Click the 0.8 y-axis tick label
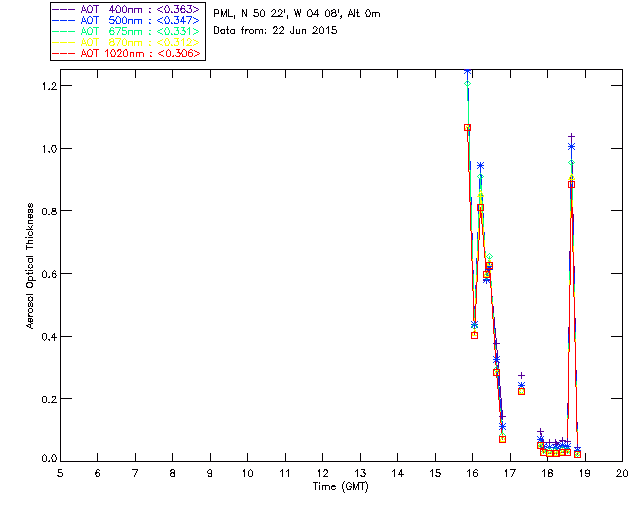This screenshot has width=640, height=512. 49,211
